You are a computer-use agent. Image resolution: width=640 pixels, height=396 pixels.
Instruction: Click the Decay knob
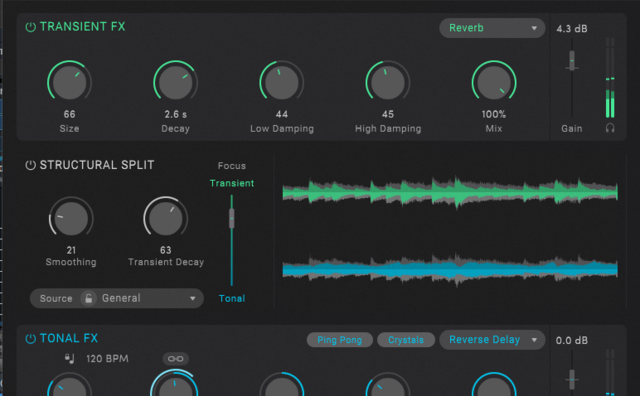click(x=176, y=82)
